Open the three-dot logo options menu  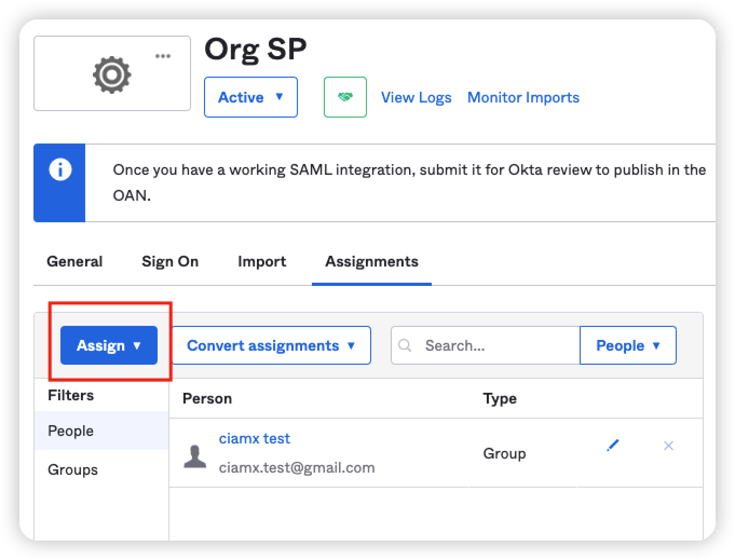pyautogui.click(x=162, y=56)
